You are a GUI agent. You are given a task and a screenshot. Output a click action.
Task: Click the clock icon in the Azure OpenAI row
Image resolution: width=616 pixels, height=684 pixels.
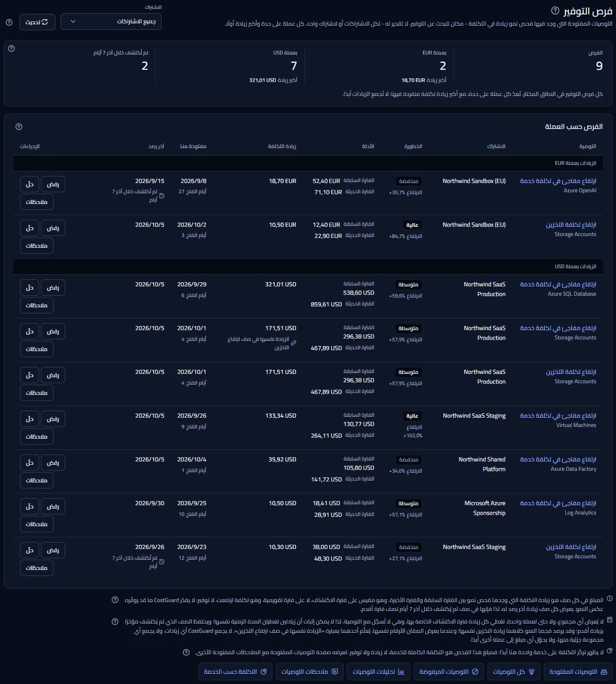tap(162, 196)
